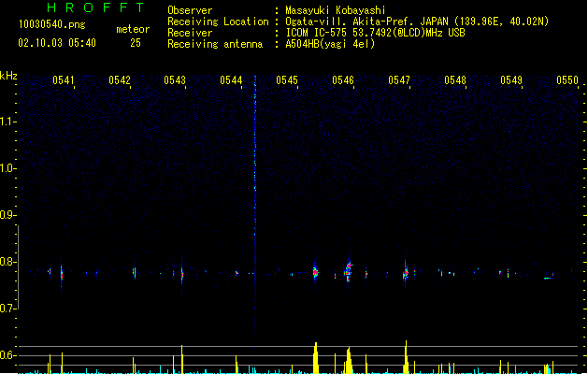Click the 0547 time marker
Image resolution: width=588 pixels, height=374 pixels.
click(399, 80)
